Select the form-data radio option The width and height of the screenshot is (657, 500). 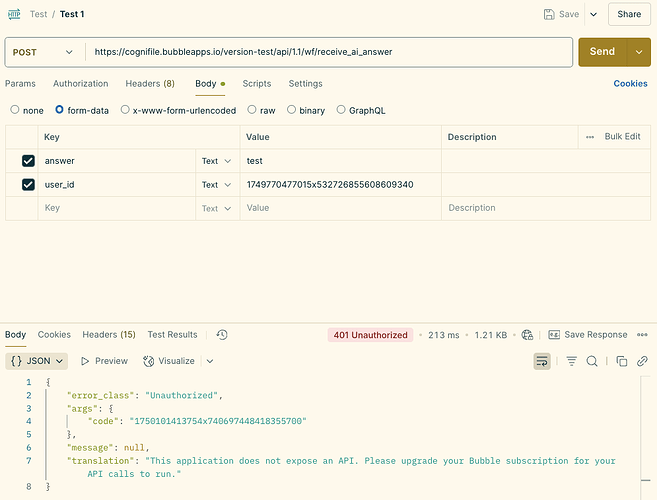[x=59, y=109]
